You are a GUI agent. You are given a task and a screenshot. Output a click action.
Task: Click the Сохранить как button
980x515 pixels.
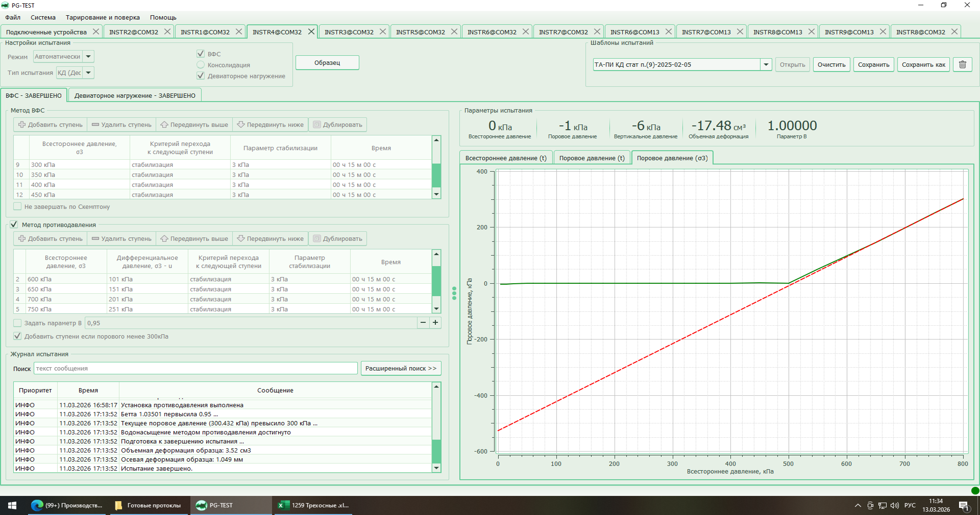(x=923, y=64)
